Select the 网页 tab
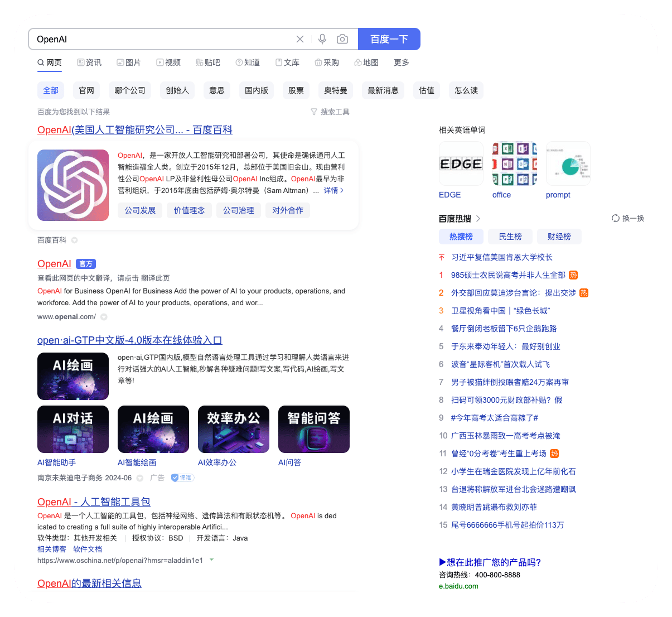The height and width of the screenshot is (617, 672). (x=50, y=62)
